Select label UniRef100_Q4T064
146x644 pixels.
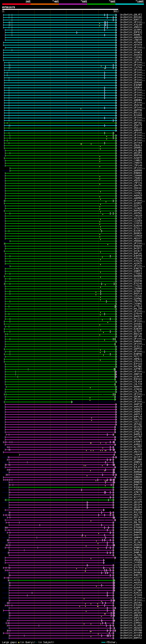[x=131, y=143]
